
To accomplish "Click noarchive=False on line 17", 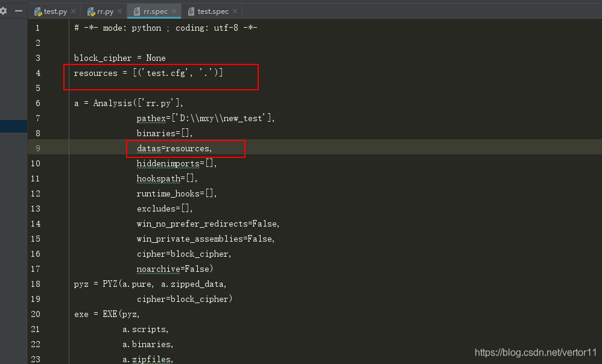I will (174, 269).
